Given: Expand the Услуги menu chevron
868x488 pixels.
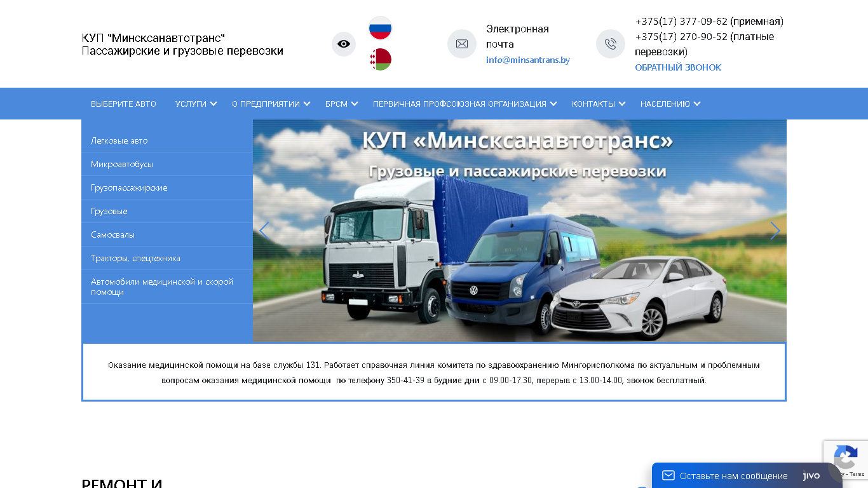Looking at the screenshot, I should 214,104.
